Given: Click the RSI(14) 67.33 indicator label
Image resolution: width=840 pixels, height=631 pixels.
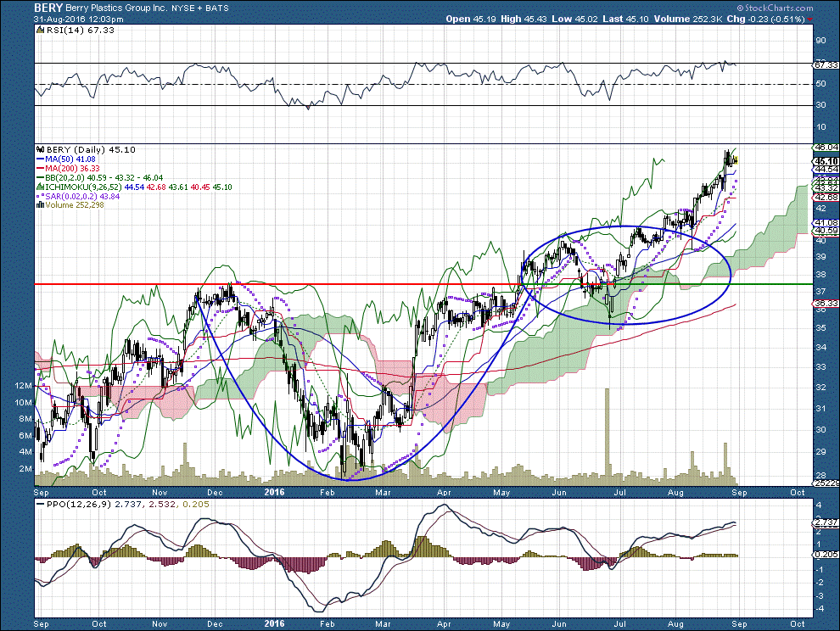Looking at the screenshot, I should 81,30.
